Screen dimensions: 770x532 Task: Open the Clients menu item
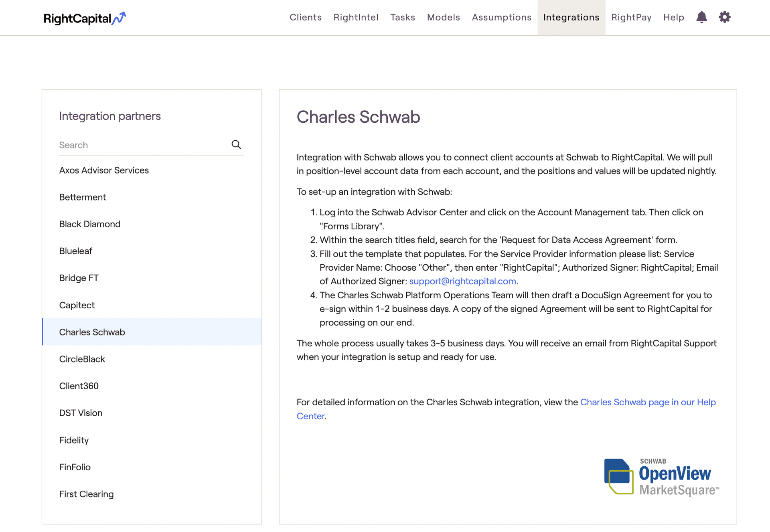click(306, 18)
